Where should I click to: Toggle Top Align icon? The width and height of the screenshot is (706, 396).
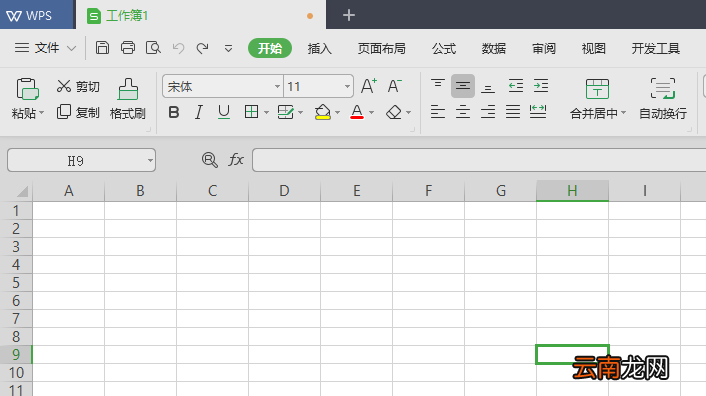click(x=438, y=86)
